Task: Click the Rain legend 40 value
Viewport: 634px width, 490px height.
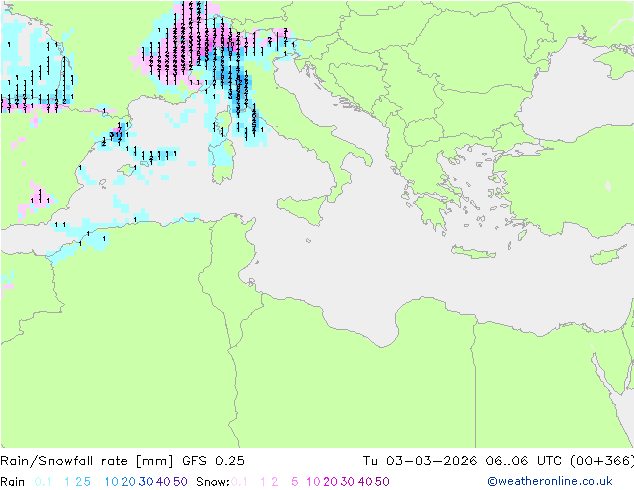Action: coord(163,482)
